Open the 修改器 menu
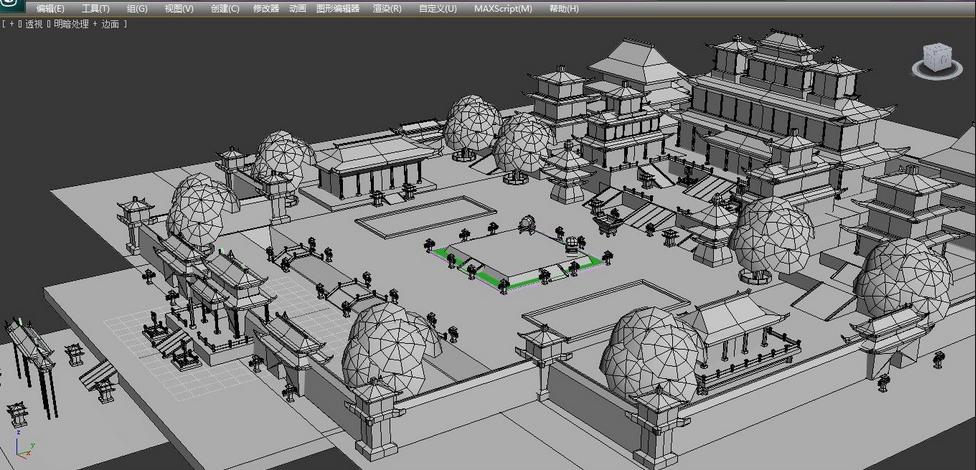Image resolution: width=976 pixels, height=470 pixels. click(266, 8)
